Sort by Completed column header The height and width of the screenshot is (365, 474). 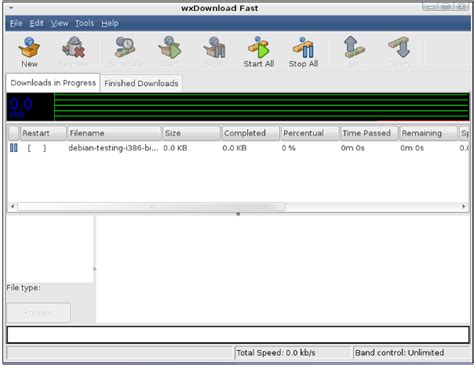(251, 133)
